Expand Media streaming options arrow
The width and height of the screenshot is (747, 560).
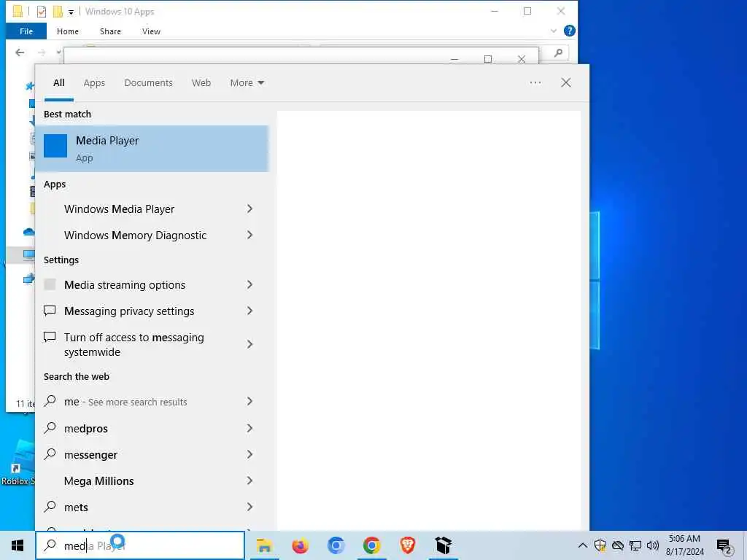[x=249, y=284]
